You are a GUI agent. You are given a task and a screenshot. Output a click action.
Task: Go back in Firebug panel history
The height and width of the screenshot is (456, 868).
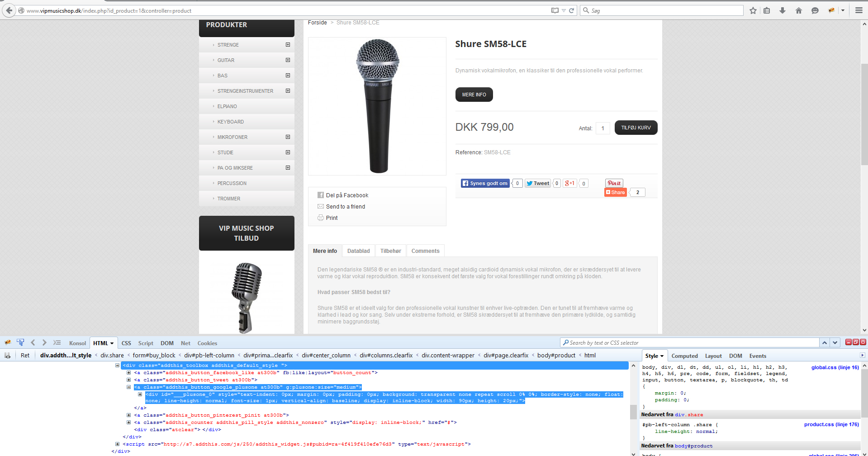coord(33,343)
